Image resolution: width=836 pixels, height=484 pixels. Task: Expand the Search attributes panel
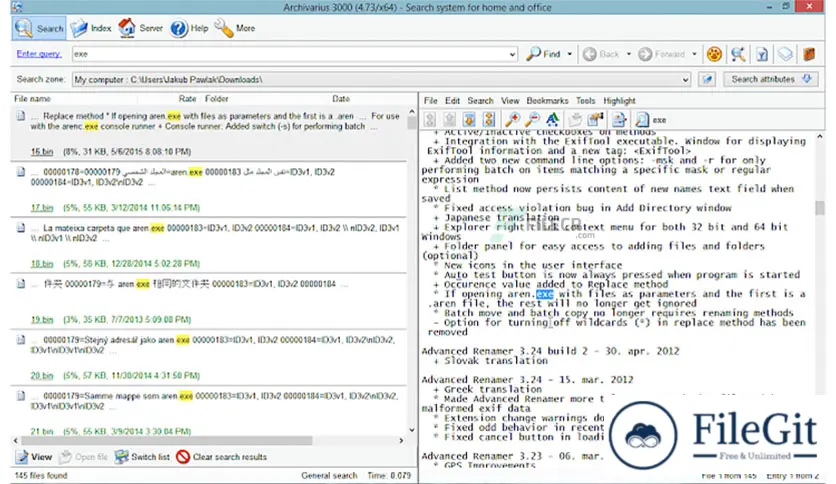tap(771, 79)
